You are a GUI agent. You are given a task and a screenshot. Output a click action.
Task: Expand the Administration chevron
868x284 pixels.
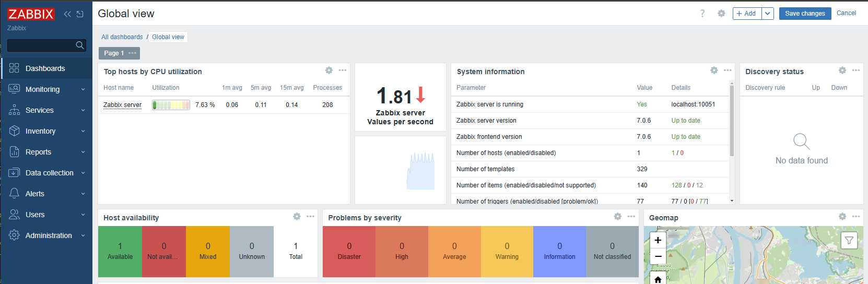pos(83,235)
